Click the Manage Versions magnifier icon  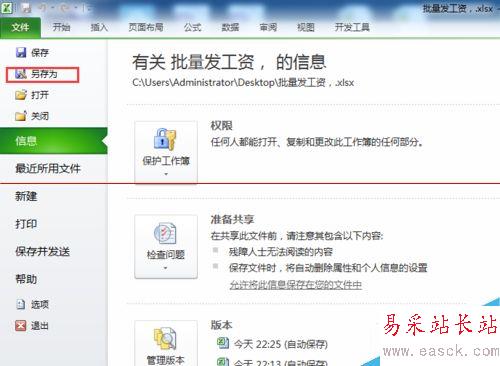[165, 338]
